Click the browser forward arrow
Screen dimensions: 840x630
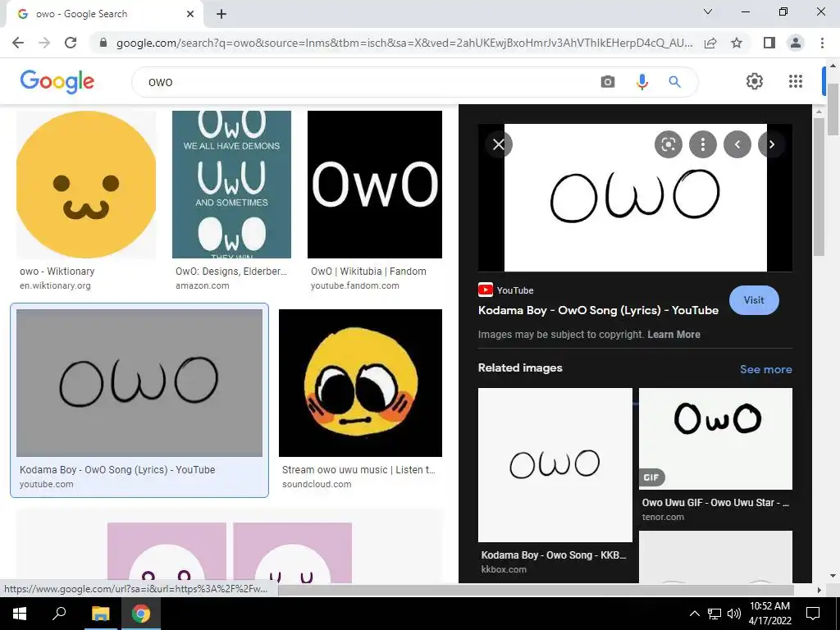(44, 43)
